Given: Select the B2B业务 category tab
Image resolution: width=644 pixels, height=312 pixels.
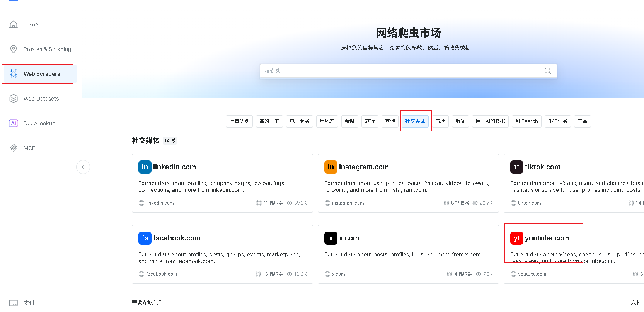Looking at the screenshot, I should coord(558,121).
